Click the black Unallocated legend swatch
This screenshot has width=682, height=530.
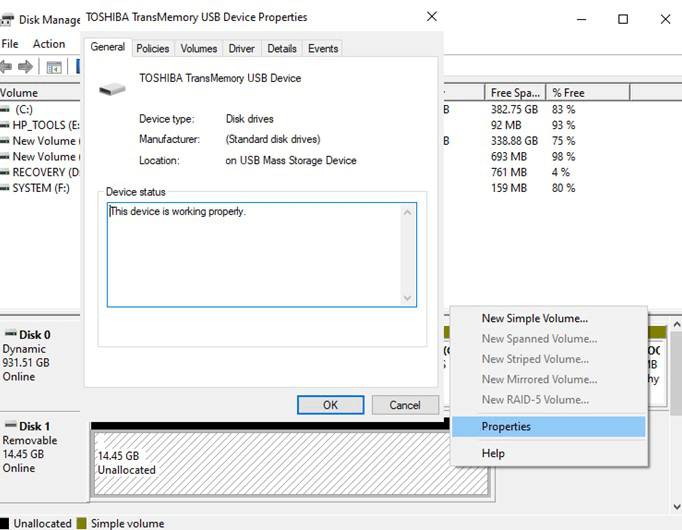[x=4, y=523]
